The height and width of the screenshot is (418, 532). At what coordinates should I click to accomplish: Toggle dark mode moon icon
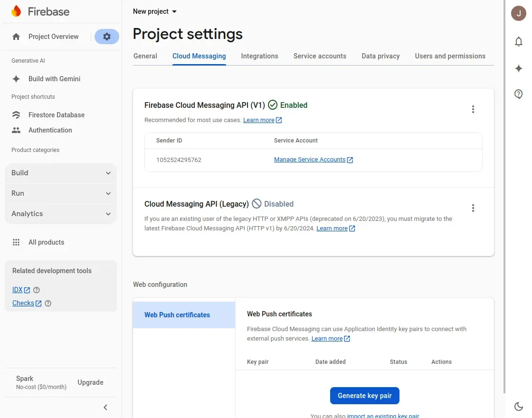click(518, 406)
